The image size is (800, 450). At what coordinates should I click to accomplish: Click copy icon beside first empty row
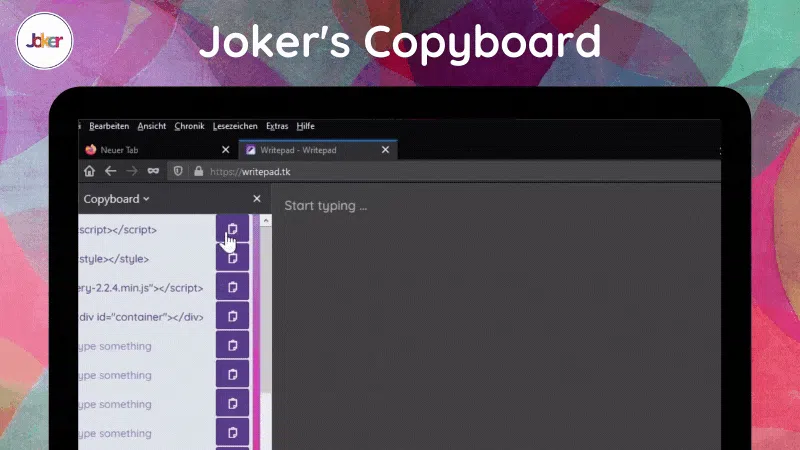coord(232,345)
